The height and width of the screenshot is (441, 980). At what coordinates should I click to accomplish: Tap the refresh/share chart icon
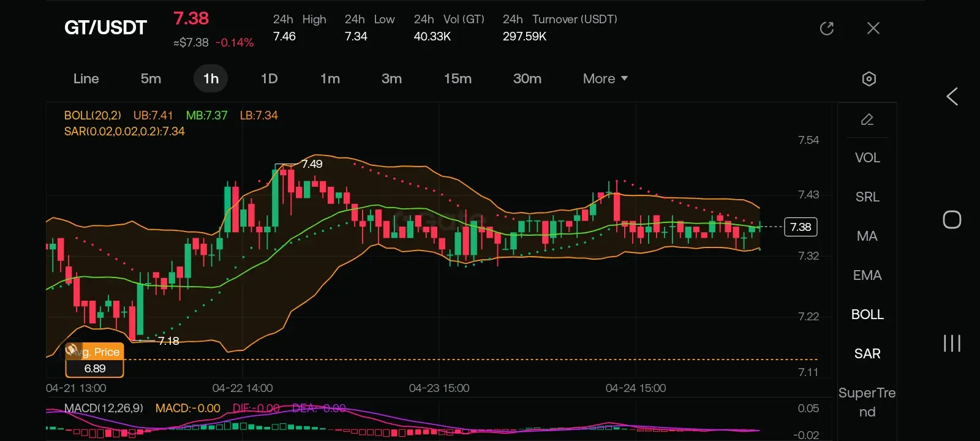coord(827,28)
